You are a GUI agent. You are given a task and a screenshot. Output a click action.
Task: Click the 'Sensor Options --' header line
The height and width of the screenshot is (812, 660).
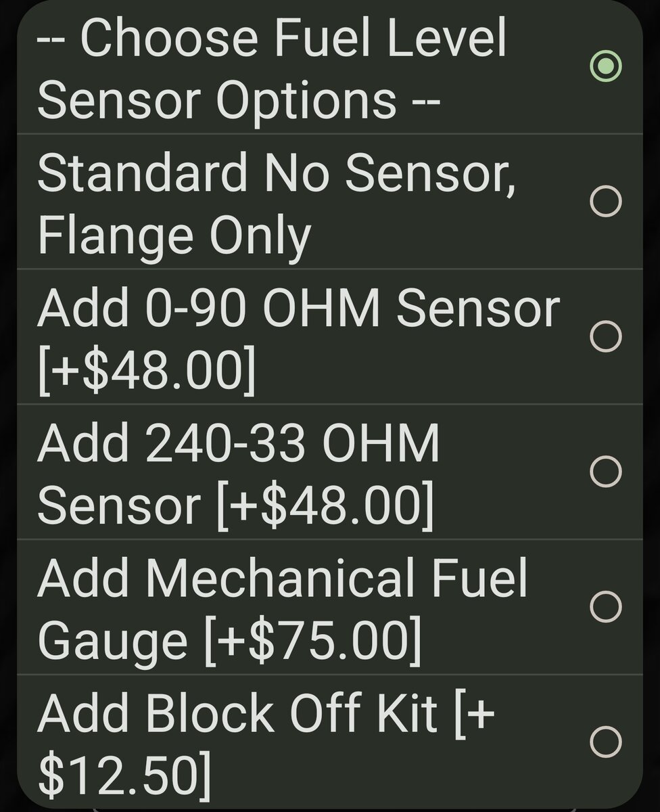(239, 100)
